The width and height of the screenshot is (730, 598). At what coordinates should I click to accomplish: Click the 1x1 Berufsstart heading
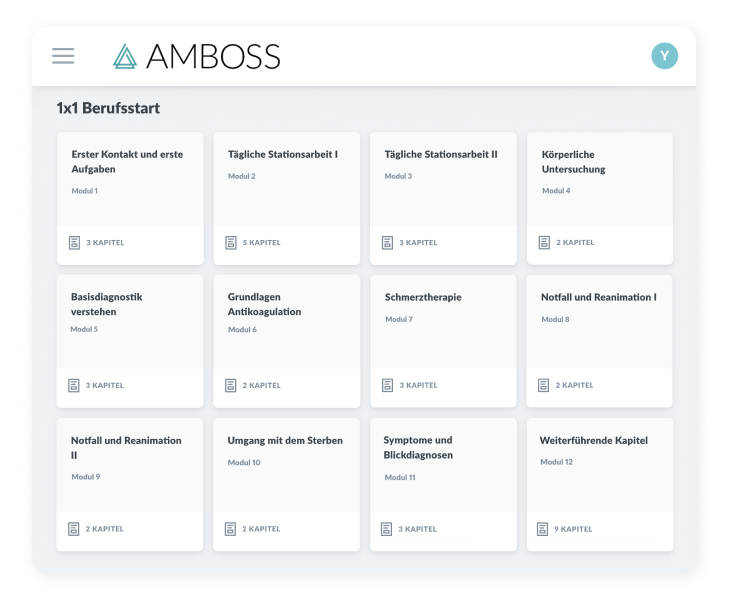[108, 108]
